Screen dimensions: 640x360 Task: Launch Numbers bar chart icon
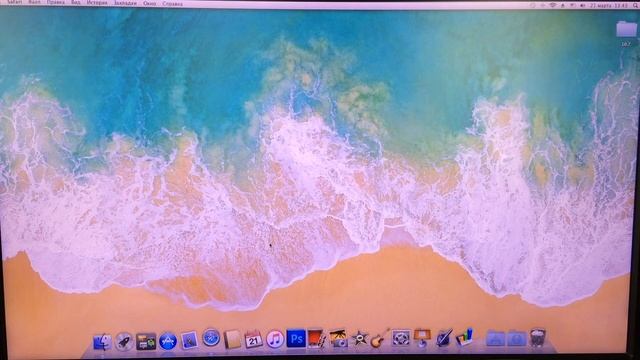[x=464, y=338]
